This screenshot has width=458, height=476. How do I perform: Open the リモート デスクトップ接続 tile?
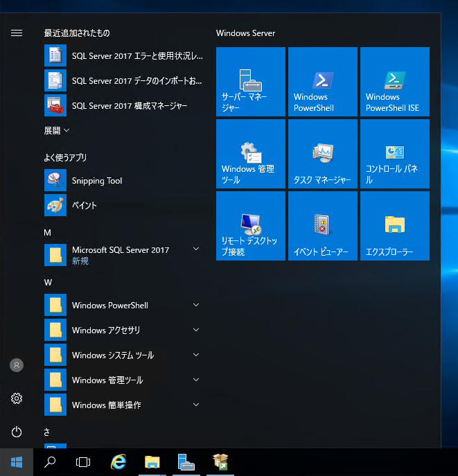(x=251, y=226)
